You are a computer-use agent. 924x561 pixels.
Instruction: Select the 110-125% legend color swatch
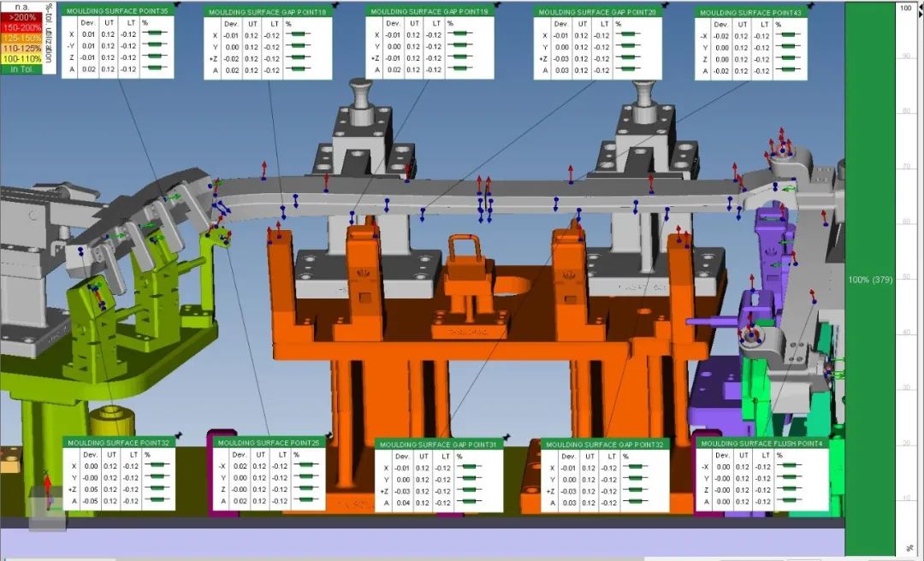click(x=21, y=49)
